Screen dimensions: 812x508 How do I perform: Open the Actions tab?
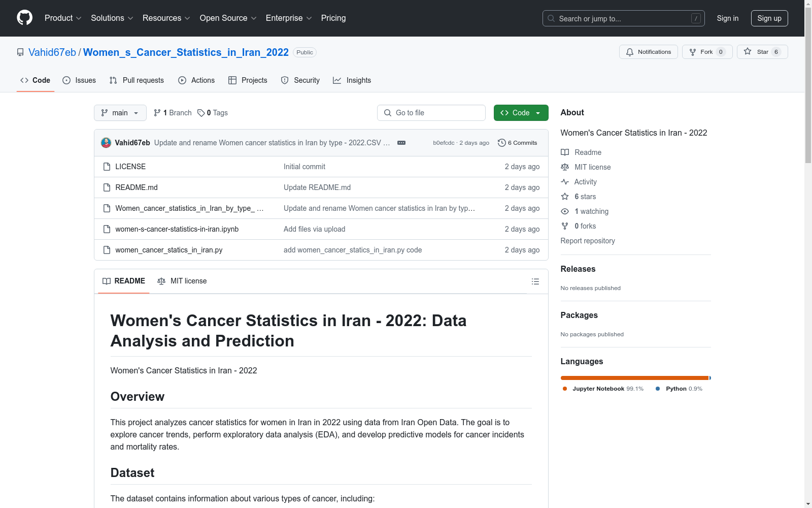(x=196, y=80)
